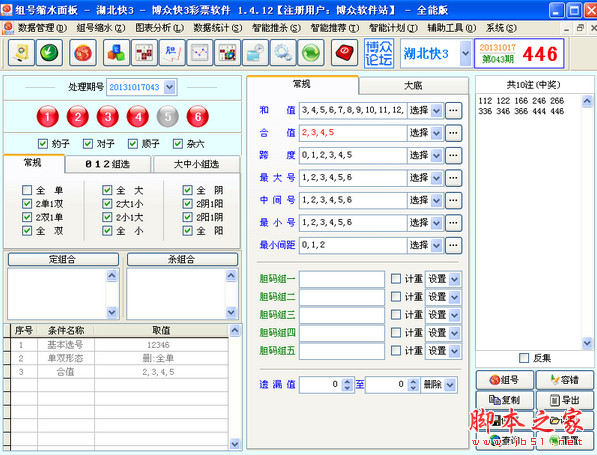This screenshot has height=455, width=597.
Task: Open the 胆码组五 设置 dropdown
Action: (454, 351)
